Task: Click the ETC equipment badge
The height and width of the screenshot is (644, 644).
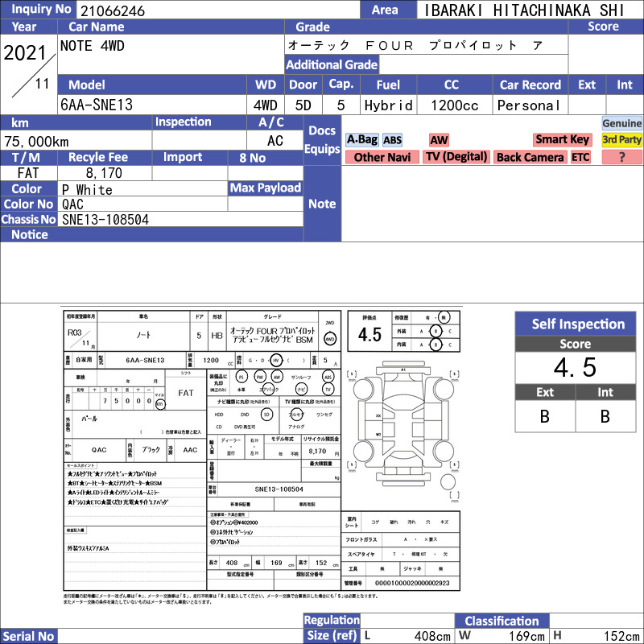Action: pyautogui.click(x=580, y=157)
